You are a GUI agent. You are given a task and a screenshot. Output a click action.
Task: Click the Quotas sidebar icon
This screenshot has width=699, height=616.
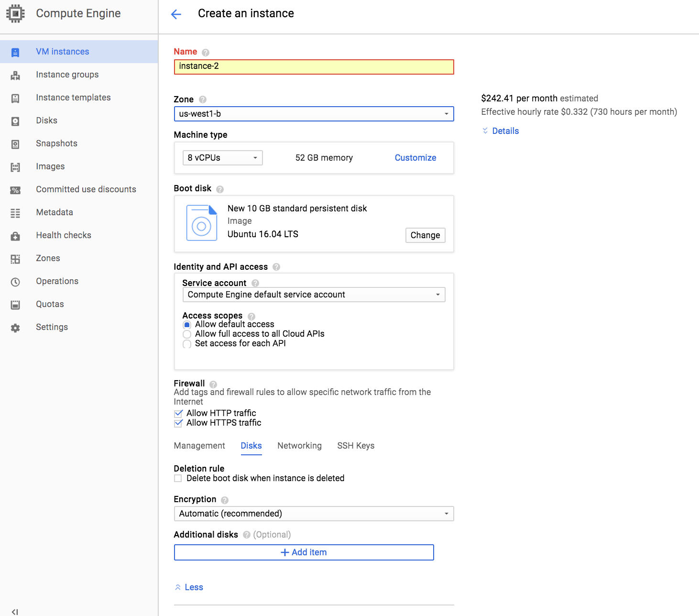[x=15, y=305]
